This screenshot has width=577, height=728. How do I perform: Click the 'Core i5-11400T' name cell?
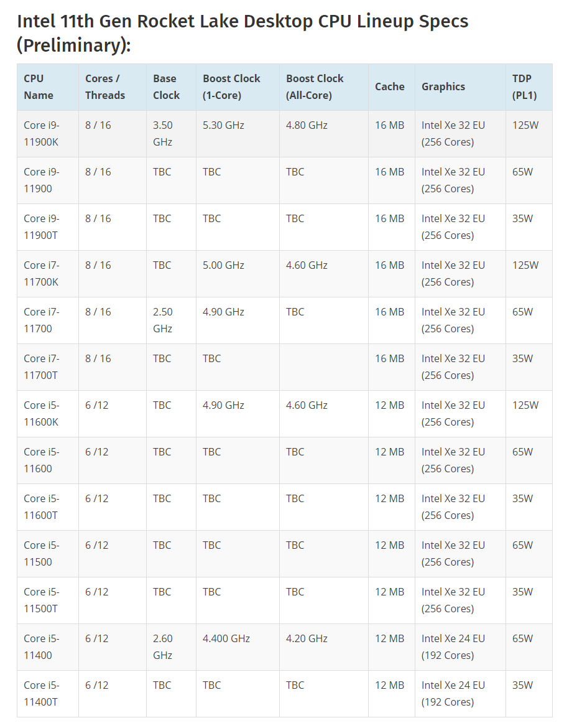tap(48, 694)
